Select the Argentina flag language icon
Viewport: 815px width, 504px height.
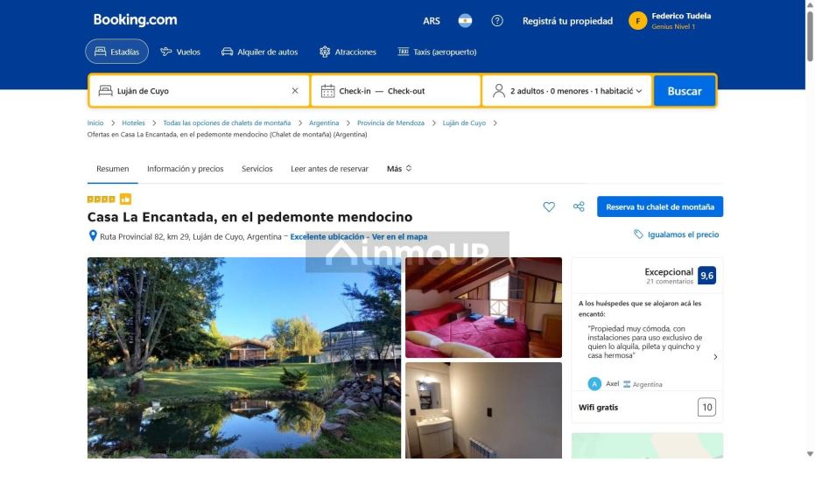(465, 21)
